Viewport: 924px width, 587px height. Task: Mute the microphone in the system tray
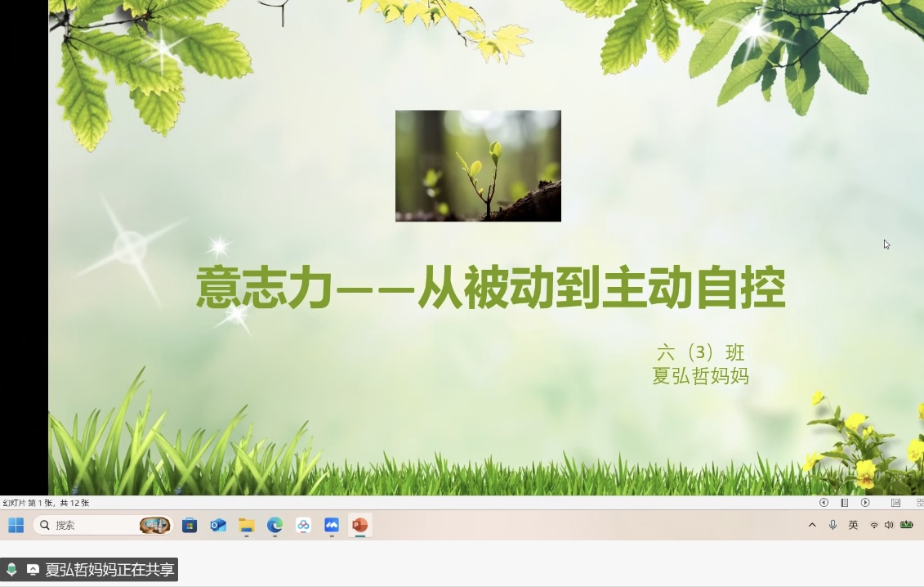click(832, 525)
